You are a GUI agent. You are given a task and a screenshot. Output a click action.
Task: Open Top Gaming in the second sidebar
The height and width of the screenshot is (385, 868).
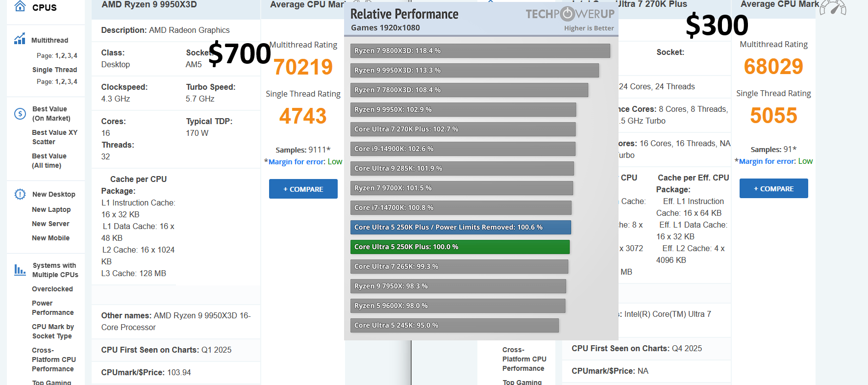[x=522, y=382]
